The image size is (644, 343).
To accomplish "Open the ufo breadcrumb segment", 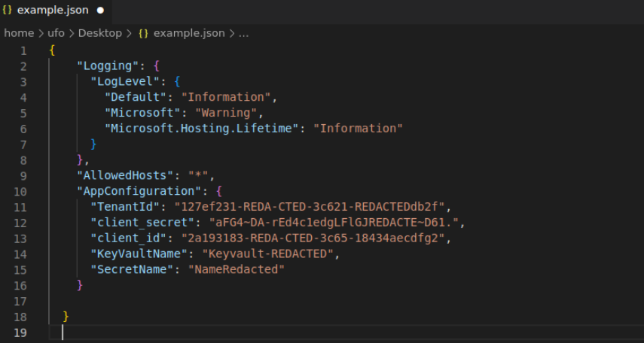I will coord(56,33).
